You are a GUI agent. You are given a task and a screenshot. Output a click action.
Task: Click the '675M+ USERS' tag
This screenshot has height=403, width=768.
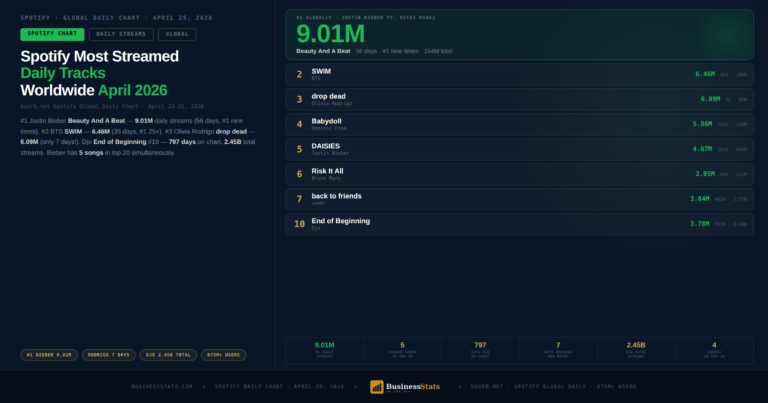tap(223, 355)
